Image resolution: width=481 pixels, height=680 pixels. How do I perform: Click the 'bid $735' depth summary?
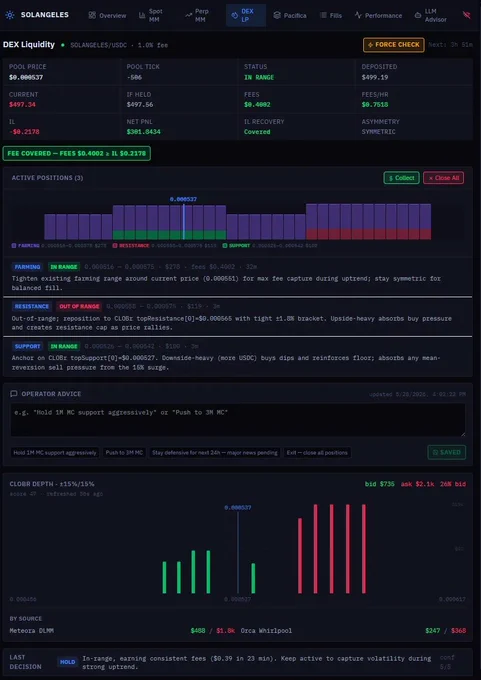tap(380, 484)
